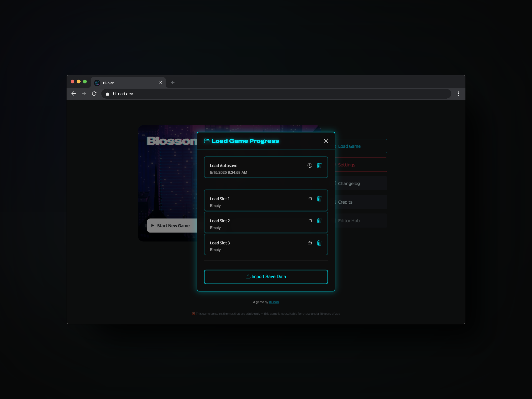Delete Slot 1 using its trash icon
The height and width of the screenshot is (399, 532).
[319, 199]
